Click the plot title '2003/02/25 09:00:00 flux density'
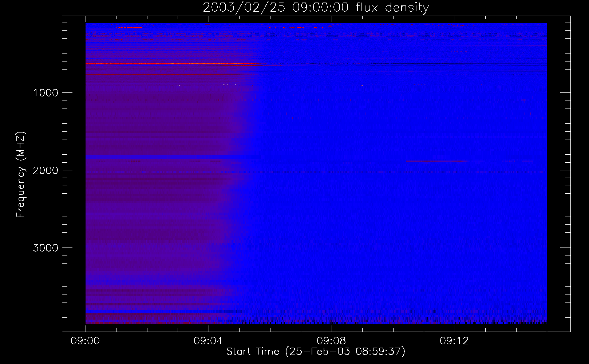 click(316, 7)
